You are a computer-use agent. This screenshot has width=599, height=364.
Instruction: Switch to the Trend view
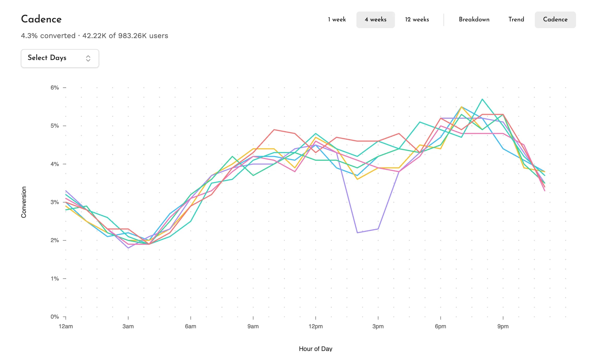coord(516,20)
